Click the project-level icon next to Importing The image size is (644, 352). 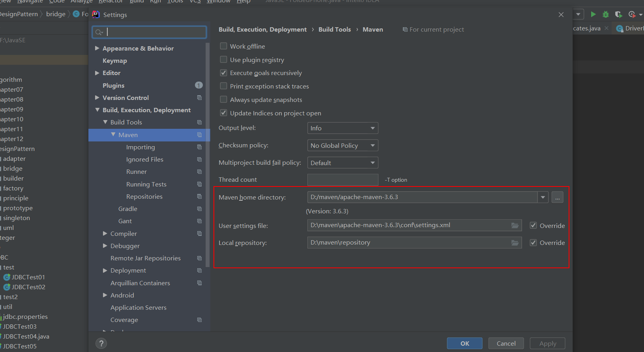(x=199, y=147)
